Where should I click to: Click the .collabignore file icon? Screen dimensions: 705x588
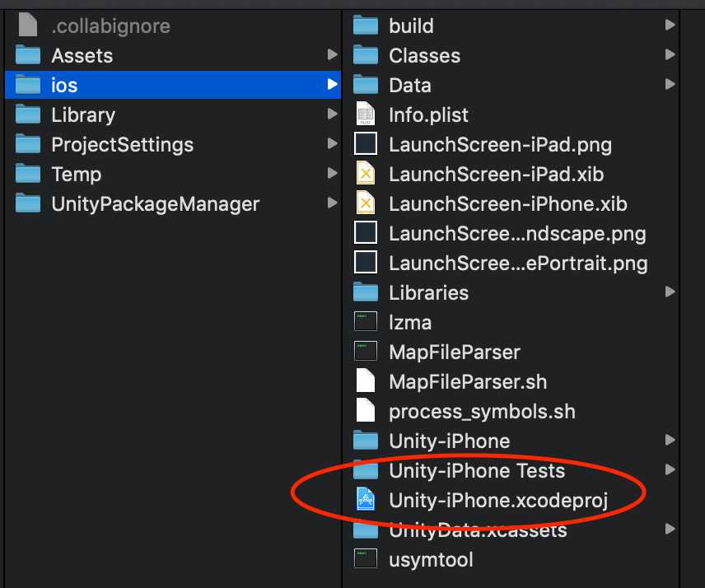(x=28, y=25)
